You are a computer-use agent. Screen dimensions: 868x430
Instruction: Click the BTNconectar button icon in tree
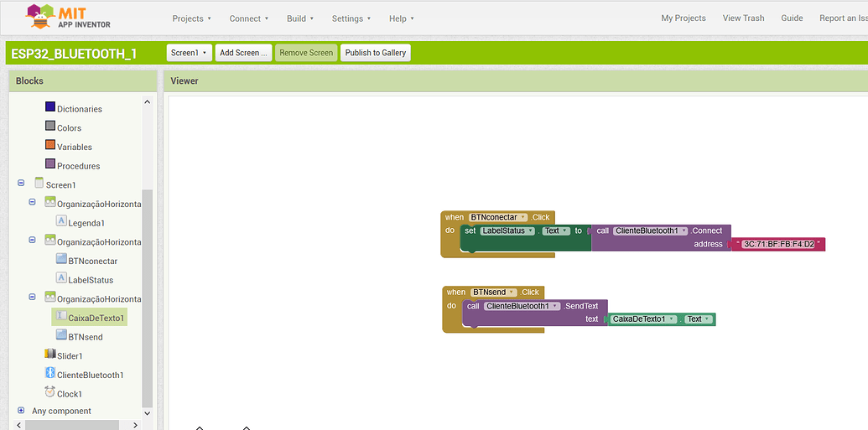(61, 260)
